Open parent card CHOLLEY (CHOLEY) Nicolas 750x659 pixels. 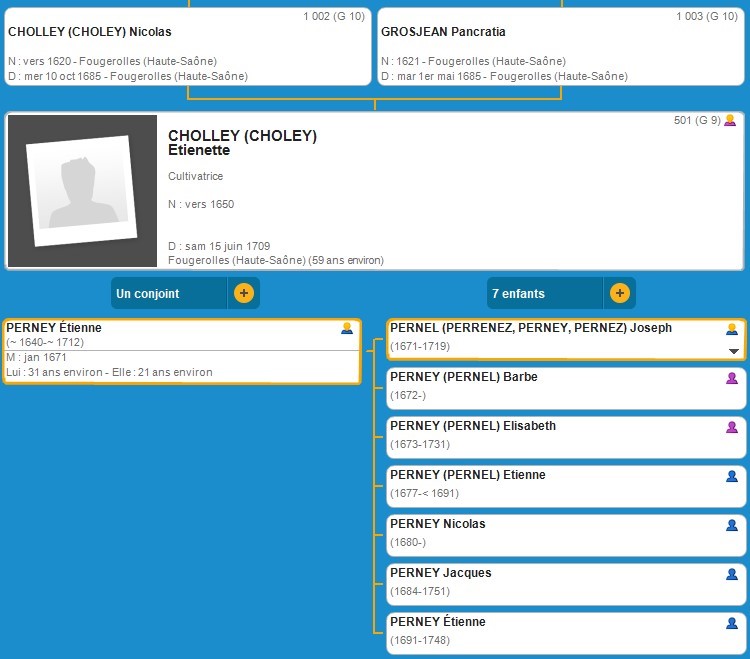click(90, 32)
